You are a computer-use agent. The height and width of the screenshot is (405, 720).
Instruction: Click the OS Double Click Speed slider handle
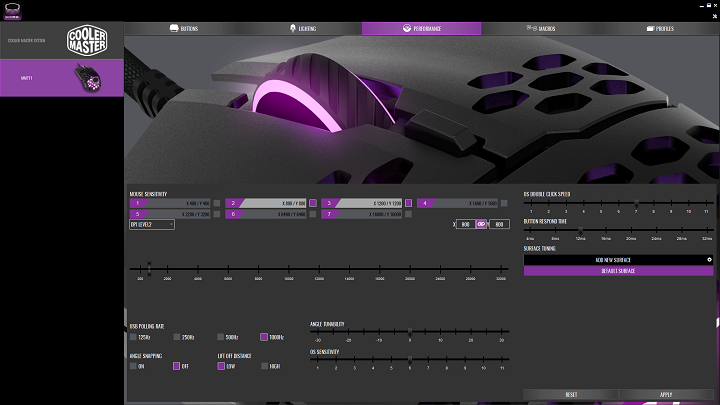click(636, 203)
